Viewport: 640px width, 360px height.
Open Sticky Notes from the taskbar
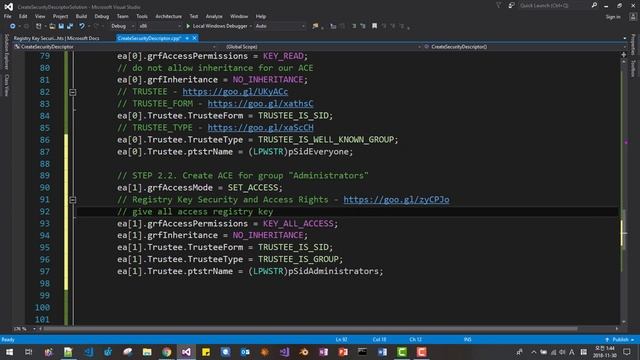pos(206,352)
